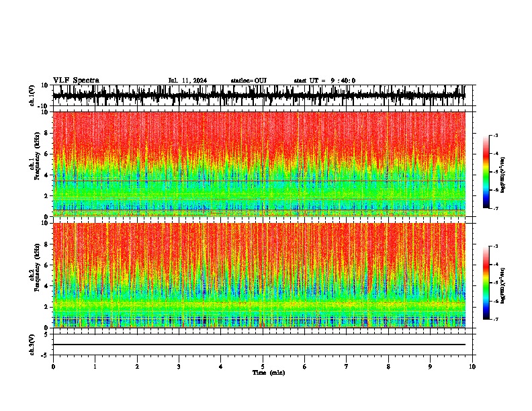Click the "8" kHz tick of ch.1 spectrogram
Image resolution: width=532 pixels, height=411 pixels.
(x=46, y=133)
